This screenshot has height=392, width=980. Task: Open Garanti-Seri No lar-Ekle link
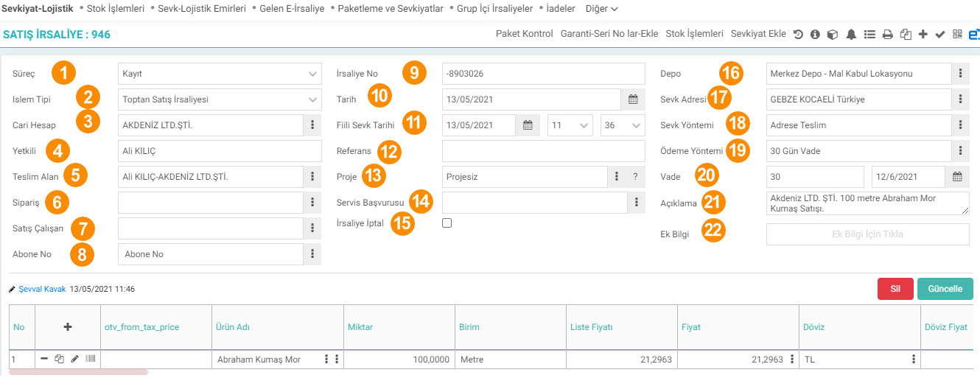tap(609, 34)
